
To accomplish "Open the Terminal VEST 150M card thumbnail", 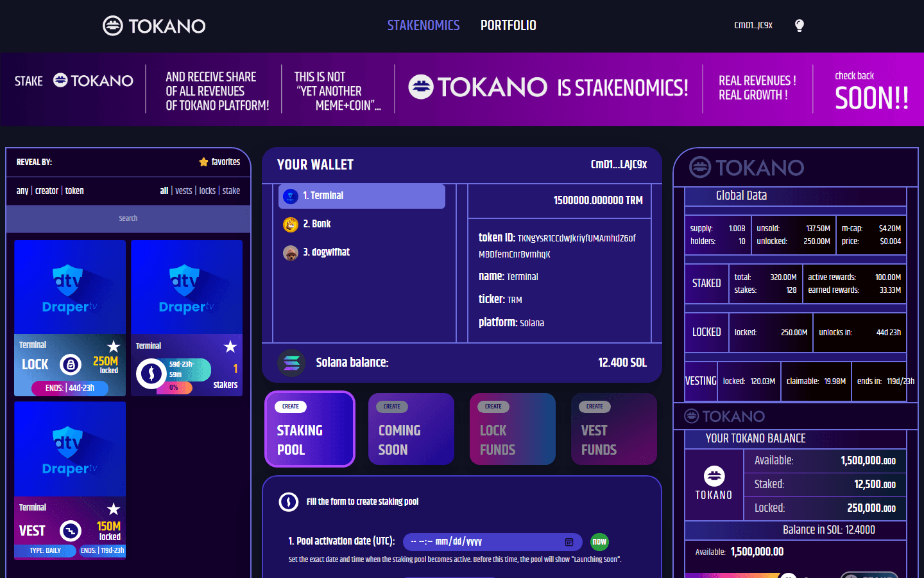I will pos(70,448).
